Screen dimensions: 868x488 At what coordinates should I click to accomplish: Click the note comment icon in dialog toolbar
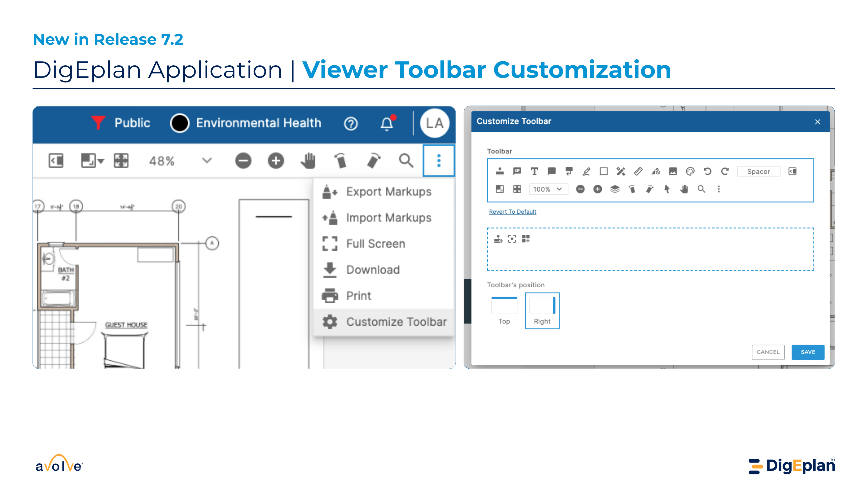(517, 171)
